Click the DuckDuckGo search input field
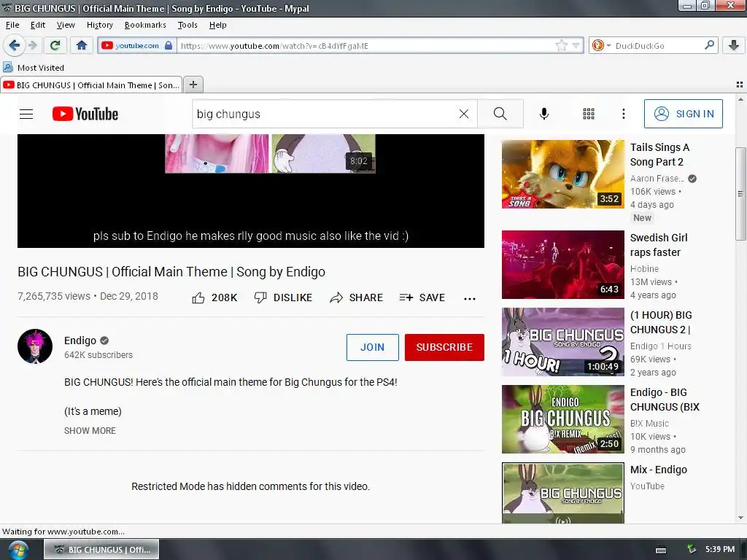 tap(657, 46)
